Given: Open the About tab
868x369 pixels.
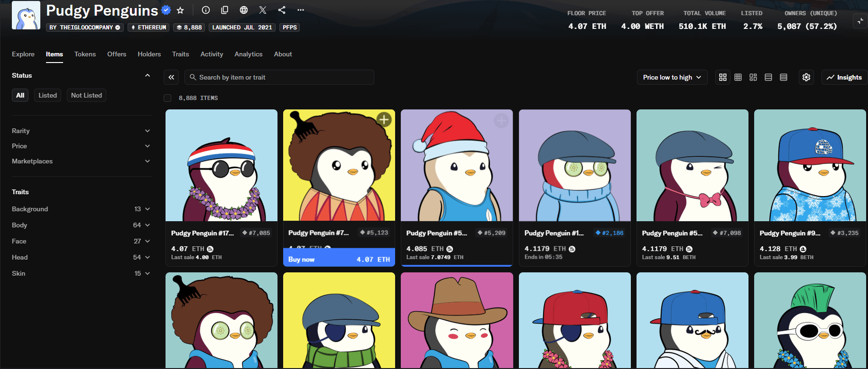Looking at the screenshot, I should [x=283, y=54].
